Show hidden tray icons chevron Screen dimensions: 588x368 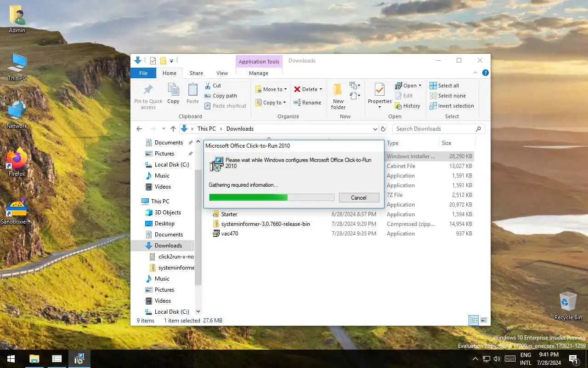tap(475, 359)
